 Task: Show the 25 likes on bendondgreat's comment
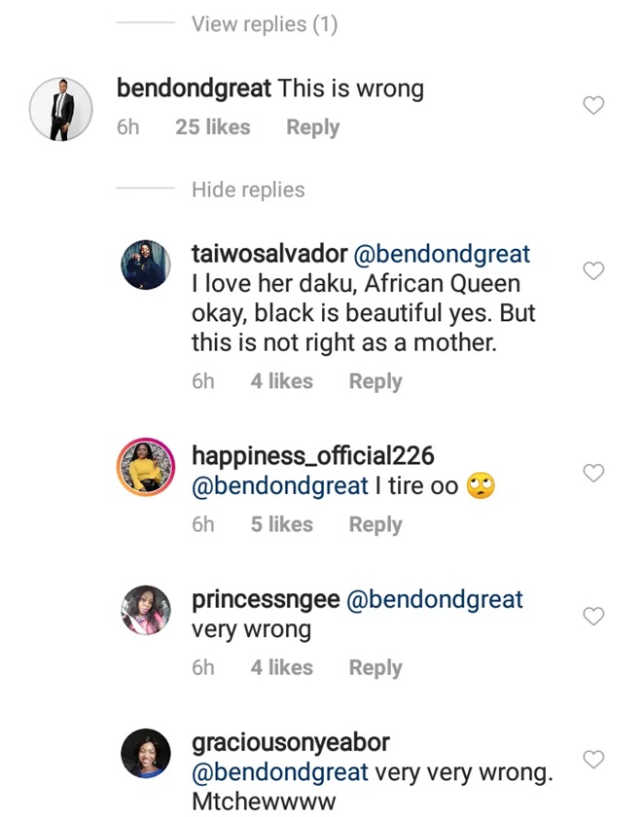[x=212, y=127]
